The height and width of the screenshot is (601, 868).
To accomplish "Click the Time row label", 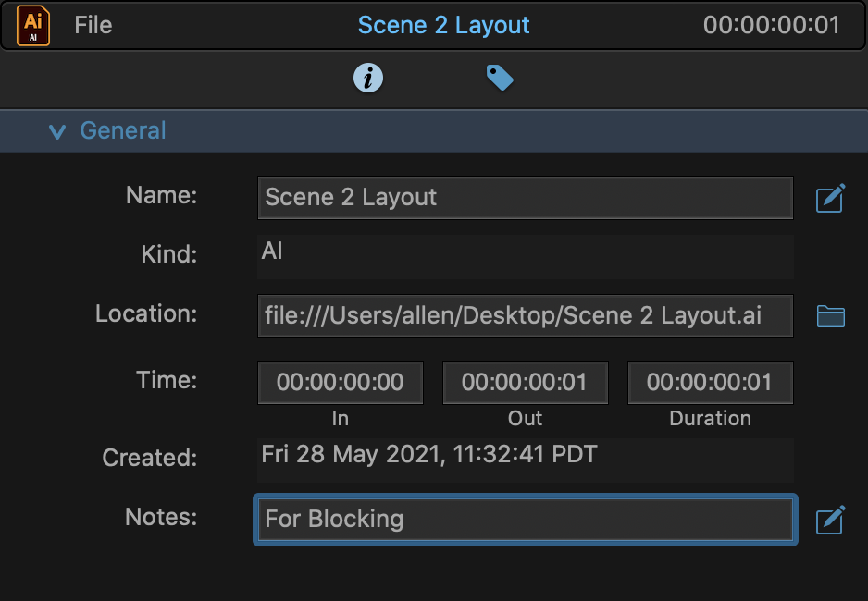I will (x=167, y=380).
